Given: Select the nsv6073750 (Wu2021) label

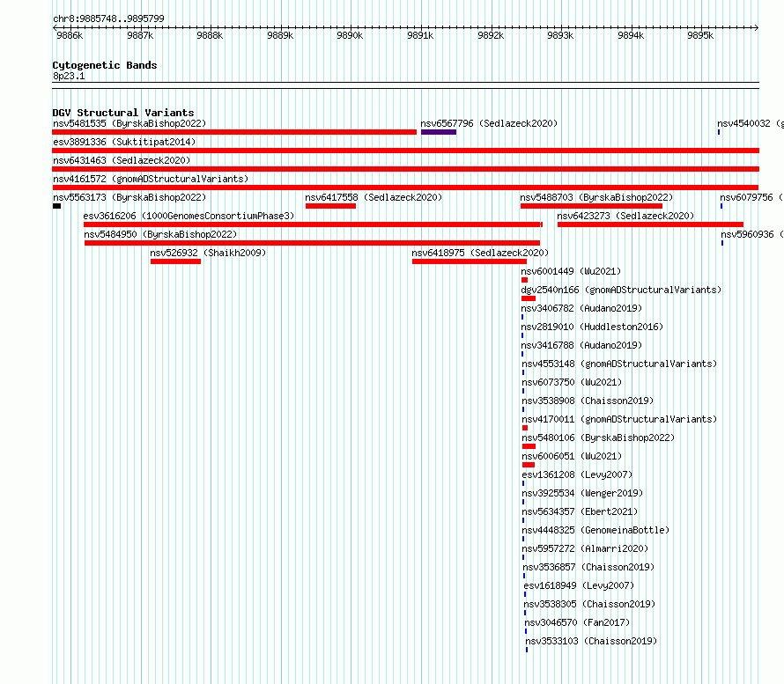Looking at the screenshot, I should (x=572, y=382).
